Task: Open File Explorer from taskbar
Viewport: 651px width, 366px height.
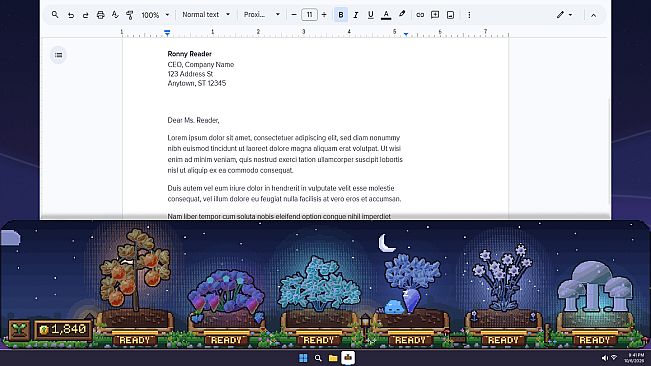Action: (333, 358)
